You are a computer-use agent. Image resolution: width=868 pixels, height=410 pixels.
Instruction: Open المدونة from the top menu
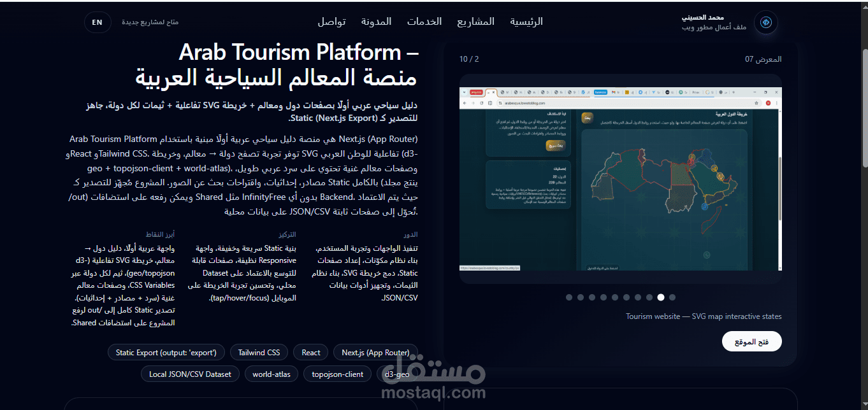coord(376,22)
